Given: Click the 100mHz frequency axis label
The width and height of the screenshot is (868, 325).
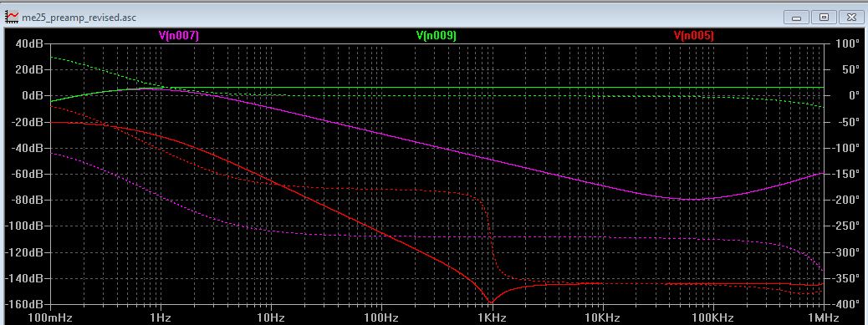Looking at the screenshot, I should pos(50,317).
